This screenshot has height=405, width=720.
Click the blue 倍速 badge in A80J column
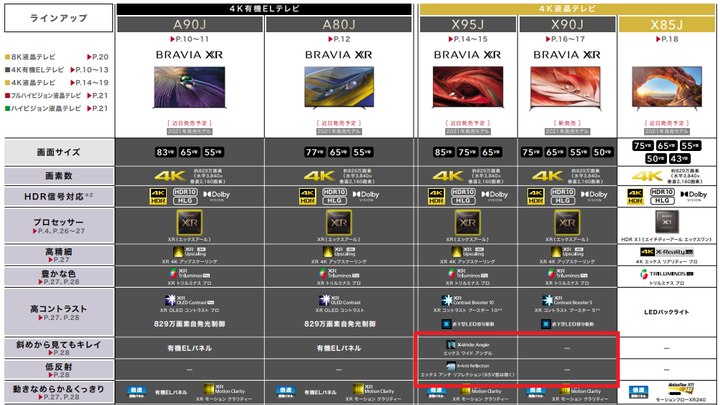pos(286,392)
